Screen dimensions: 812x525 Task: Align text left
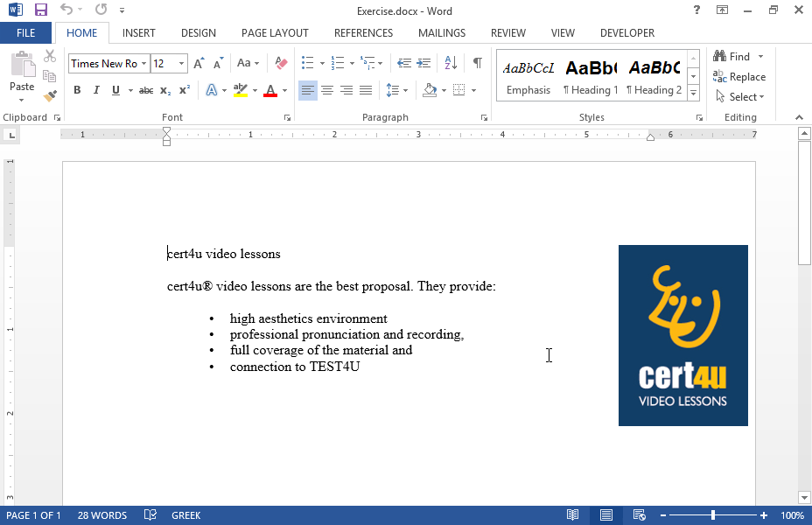tap(308, 91)
